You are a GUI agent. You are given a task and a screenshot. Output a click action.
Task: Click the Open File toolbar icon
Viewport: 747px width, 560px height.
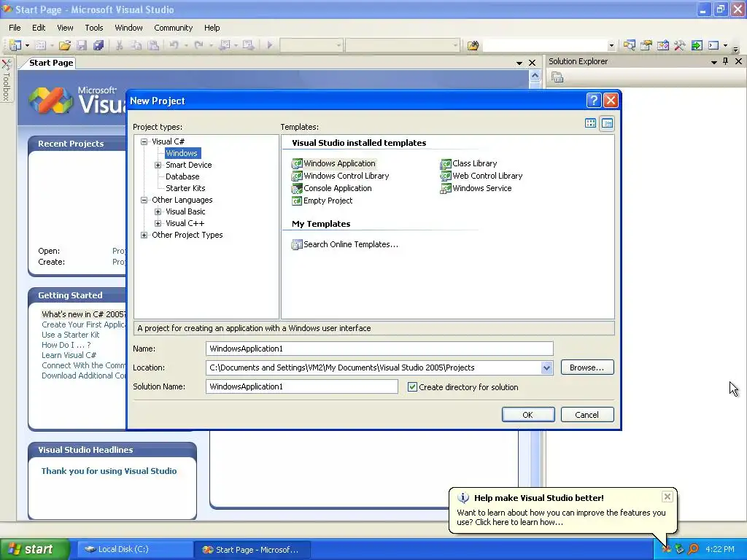(65, 45)
